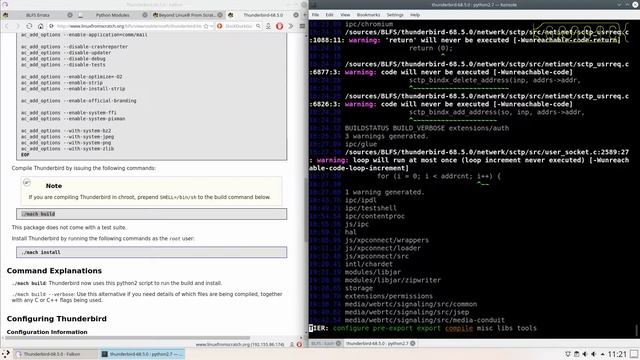Click the 11:21 clock
Image resolution: width=640 pixels, height=360 pixels.
click(617, 354)
